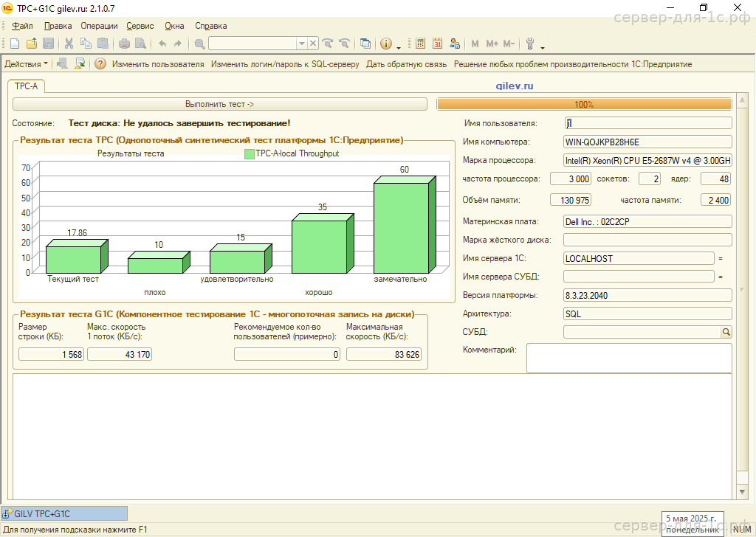Click the info (i) toolbar icon
Viewport: 756px width, 537px height.
(385, 44)
